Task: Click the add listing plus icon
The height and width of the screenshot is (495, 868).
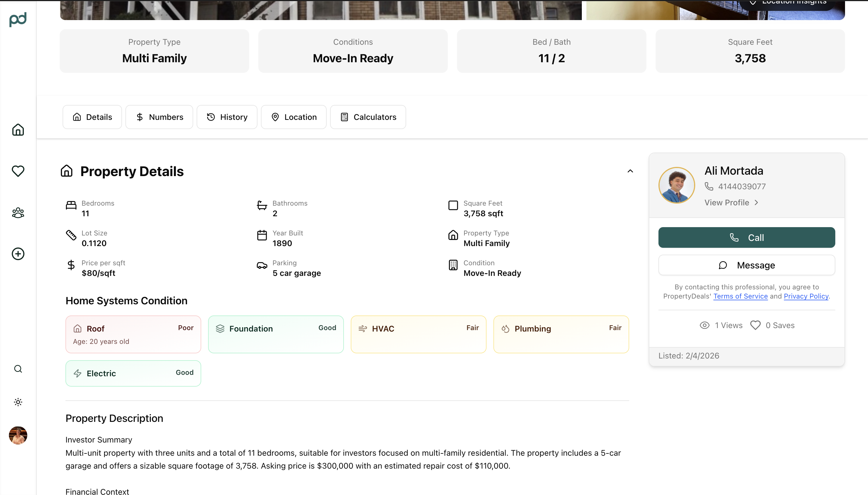Action: pyautogui.click(x=18, y=254)
